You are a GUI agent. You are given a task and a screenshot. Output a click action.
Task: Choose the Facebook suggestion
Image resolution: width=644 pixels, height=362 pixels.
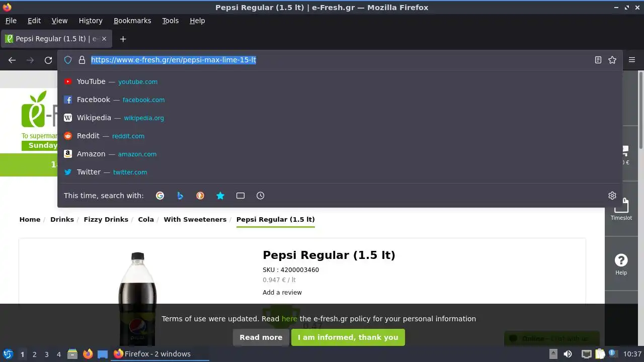[340, 100]
